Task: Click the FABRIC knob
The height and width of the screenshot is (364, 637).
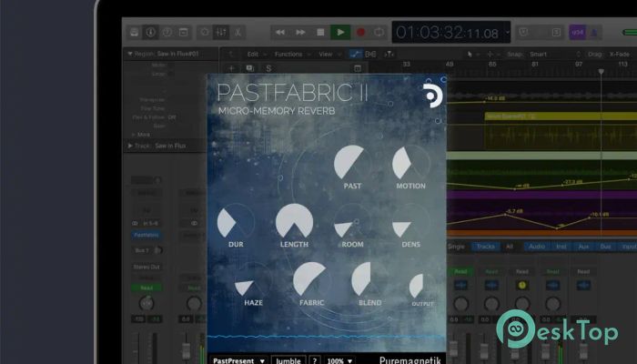Action: point(311,280)
